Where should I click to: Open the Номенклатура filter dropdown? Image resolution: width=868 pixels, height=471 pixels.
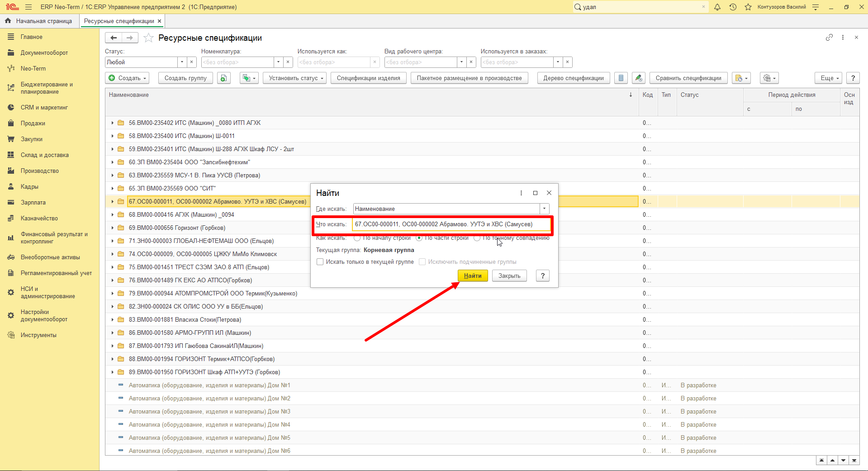coord(278,62)
